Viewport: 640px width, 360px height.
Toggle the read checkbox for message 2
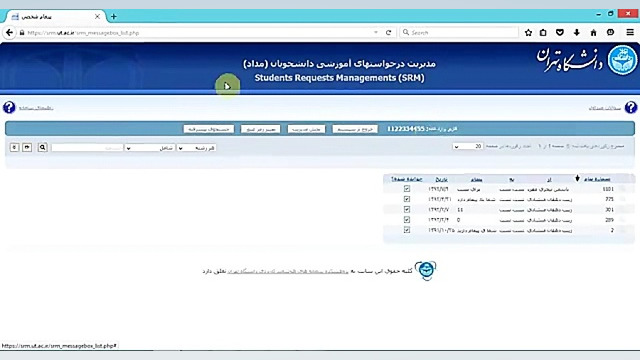[x=407, y=230]
